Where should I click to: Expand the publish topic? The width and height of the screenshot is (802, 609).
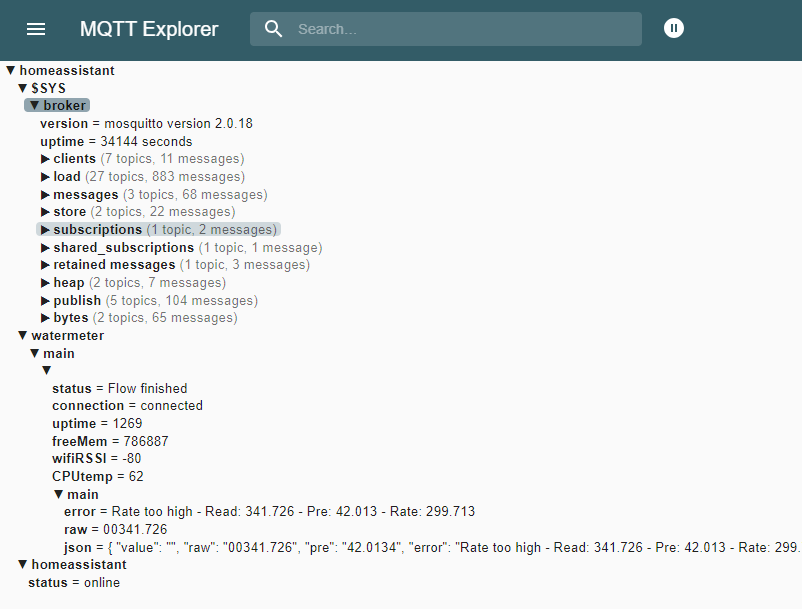click(x=45, y=301)
